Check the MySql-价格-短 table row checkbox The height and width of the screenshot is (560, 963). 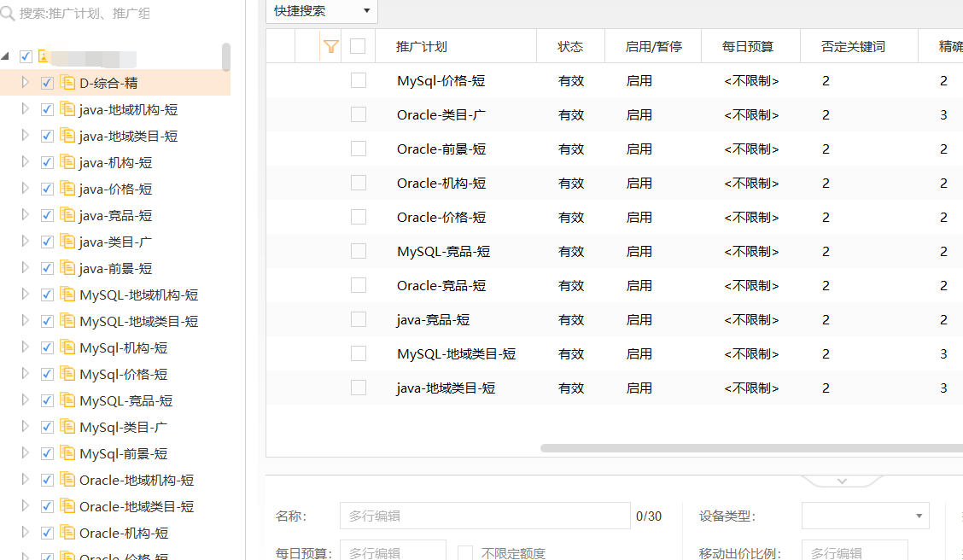pos(359,80)
